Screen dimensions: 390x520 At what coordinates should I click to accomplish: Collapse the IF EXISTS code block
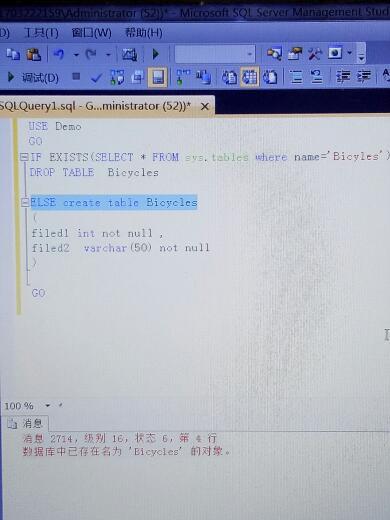click(24, 157)
